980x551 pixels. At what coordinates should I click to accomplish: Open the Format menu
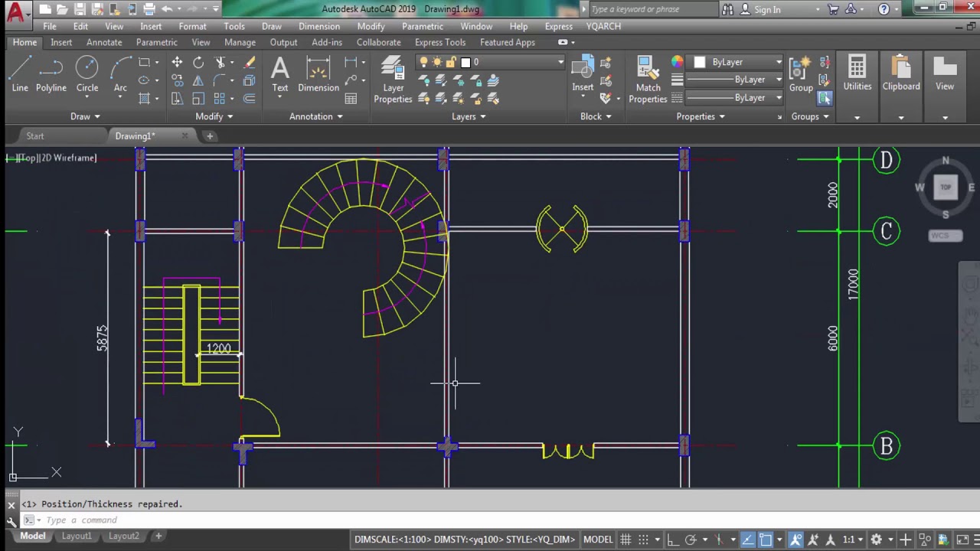[x=192, y=26]
